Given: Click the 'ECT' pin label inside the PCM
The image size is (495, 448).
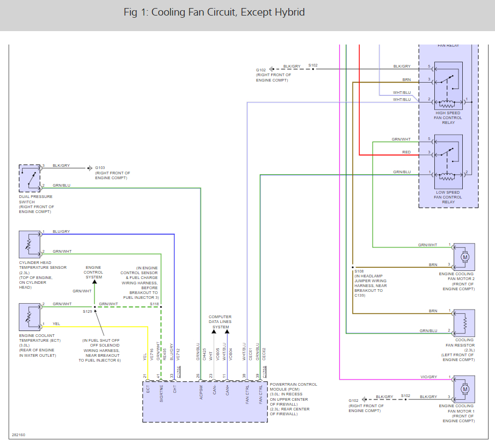Looking at the screenshot, I should (148, 389).
